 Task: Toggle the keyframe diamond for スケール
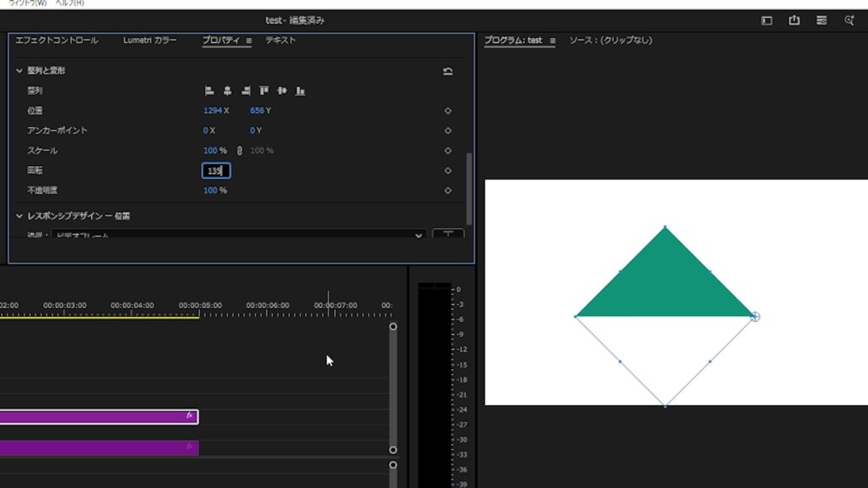click(448, 151)
